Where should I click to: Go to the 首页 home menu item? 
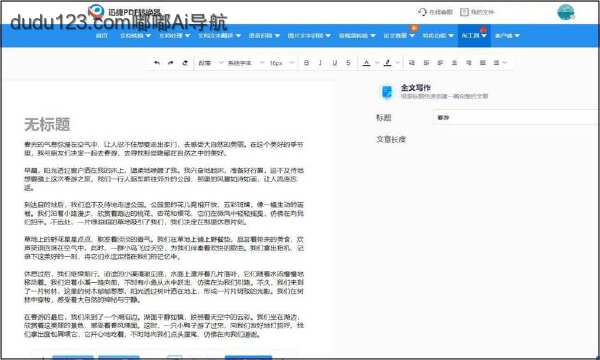102,36
